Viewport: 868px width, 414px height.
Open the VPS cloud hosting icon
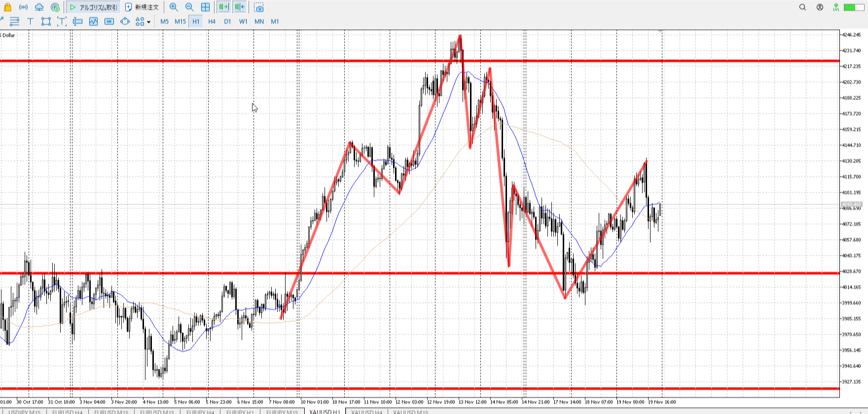click(x=39, y=7)
